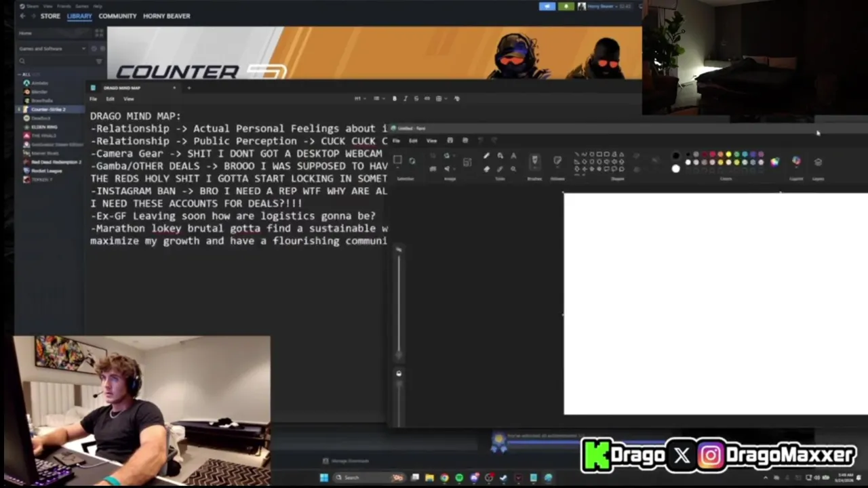Open Steam library filter icon
The height and width of the screenshot is (488, 868).
point(99,62)
